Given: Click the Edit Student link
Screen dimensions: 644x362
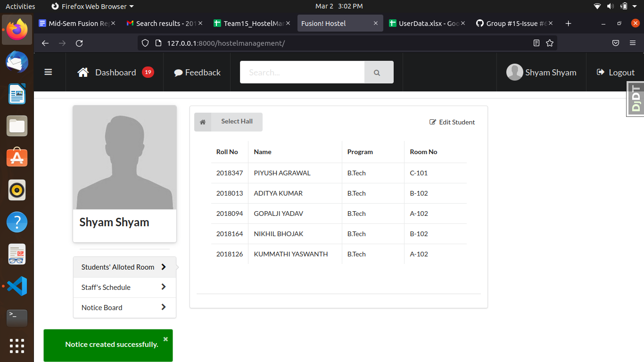Looking at the screenshot, I should click(x=452, y=122).
